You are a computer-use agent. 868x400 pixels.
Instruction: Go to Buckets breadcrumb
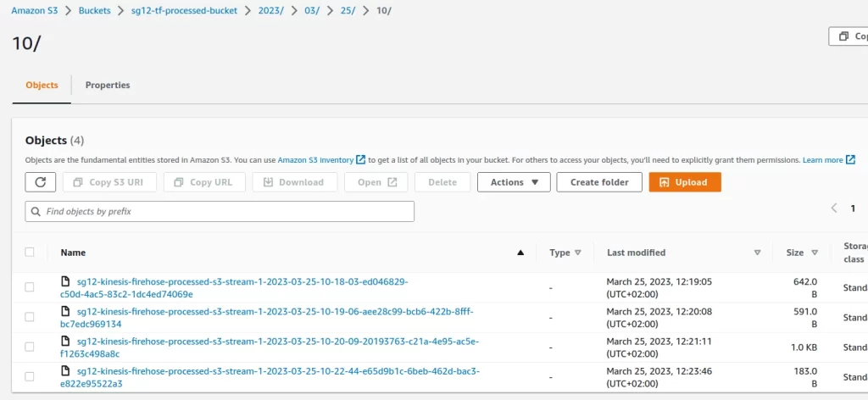pyautogui.click(x=94, y=10)
